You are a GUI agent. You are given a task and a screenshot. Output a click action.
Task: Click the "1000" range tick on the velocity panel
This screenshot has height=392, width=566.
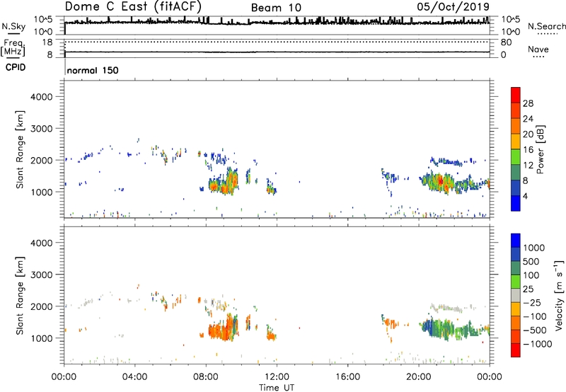pyautogui.click(x=42, y=338)
